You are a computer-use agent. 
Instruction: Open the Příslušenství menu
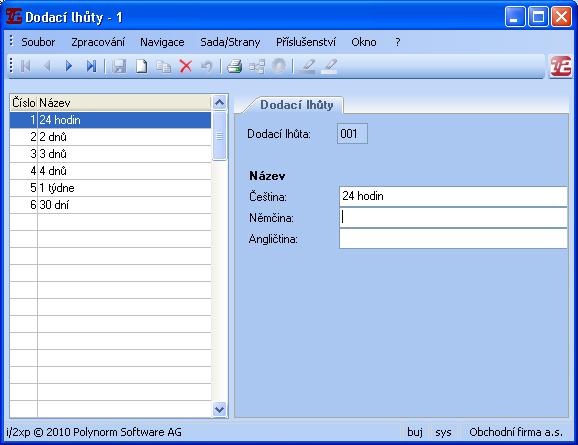(x=306, y=42)
